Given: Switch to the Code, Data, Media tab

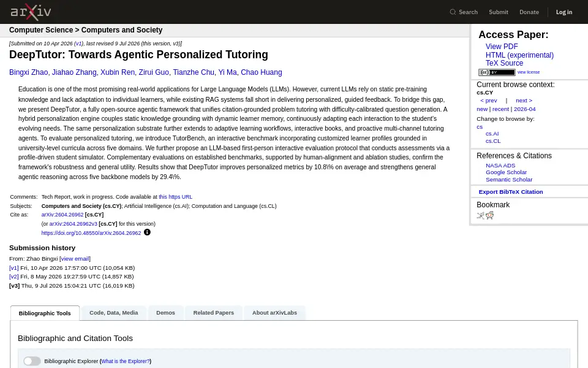Looking at the screenshot, I should pyautogui.click(x=114, y=313).
